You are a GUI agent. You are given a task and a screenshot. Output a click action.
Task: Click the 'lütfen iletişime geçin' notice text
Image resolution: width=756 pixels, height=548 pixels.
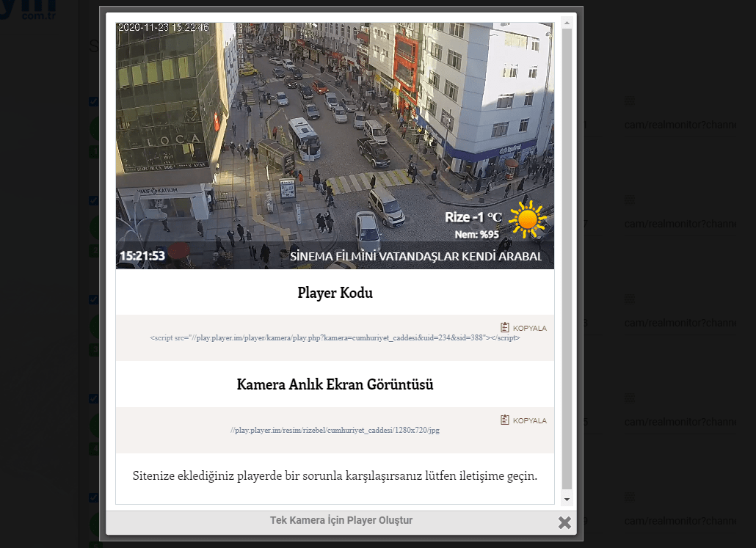click(x=335, y=476)
